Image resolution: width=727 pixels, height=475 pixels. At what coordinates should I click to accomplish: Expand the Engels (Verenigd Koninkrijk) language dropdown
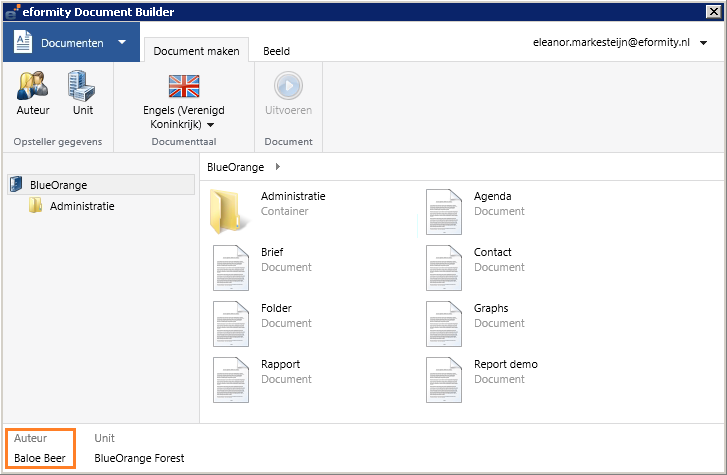click(x=210, y=125)
